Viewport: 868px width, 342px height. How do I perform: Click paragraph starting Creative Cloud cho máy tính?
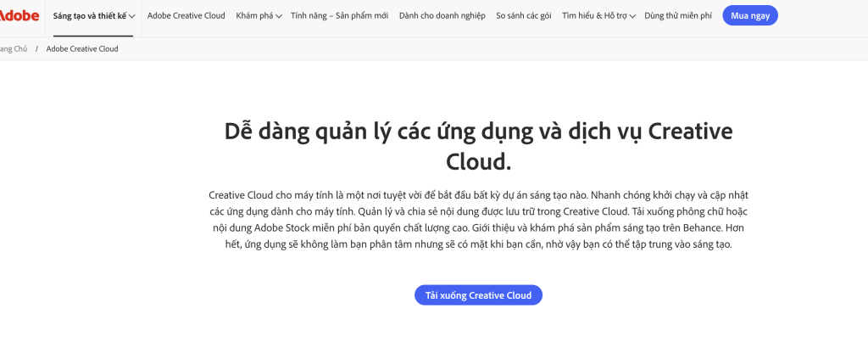click(x=478, y=220)
